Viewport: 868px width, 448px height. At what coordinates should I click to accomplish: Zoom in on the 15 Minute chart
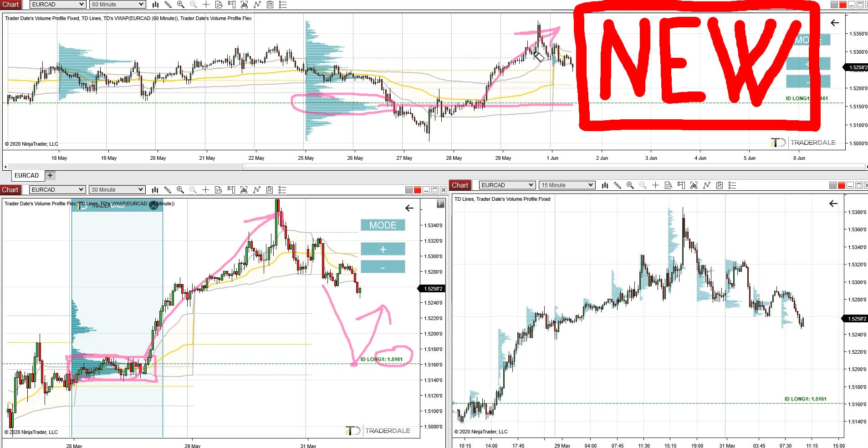click(x=630, y=185)
